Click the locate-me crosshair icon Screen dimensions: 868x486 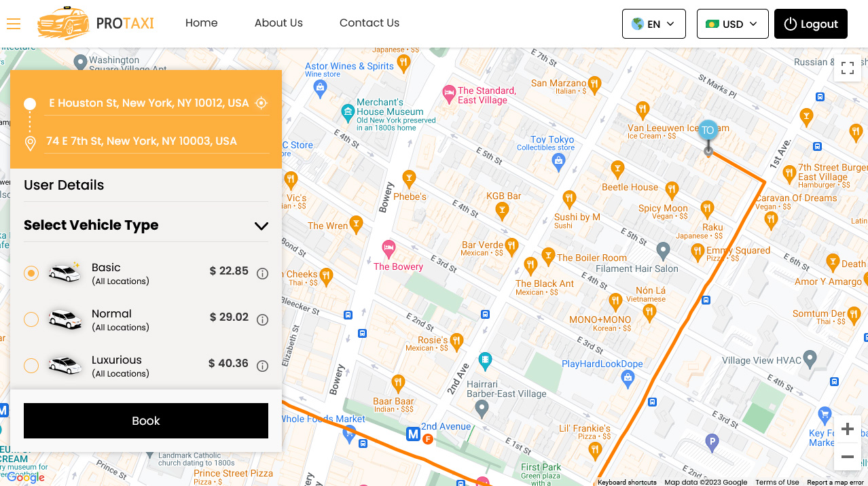click(261, 103)
